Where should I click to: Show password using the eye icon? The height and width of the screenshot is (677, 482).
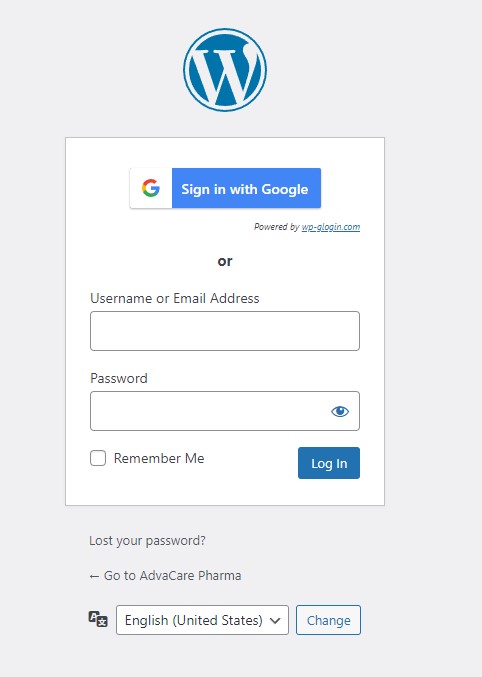coord(340,411)
